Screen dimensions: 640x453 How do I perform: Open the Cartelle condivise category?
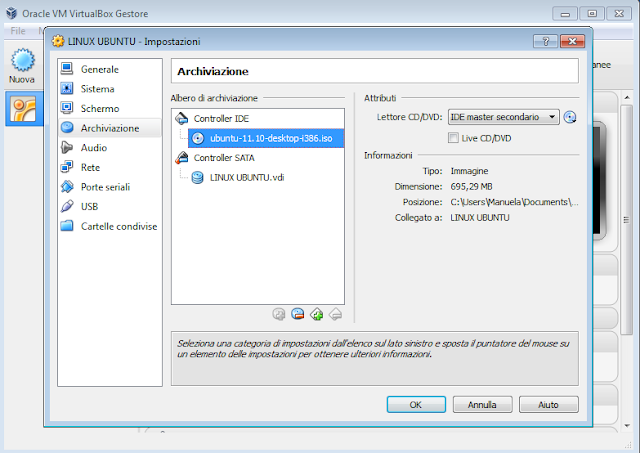(110, 226)
